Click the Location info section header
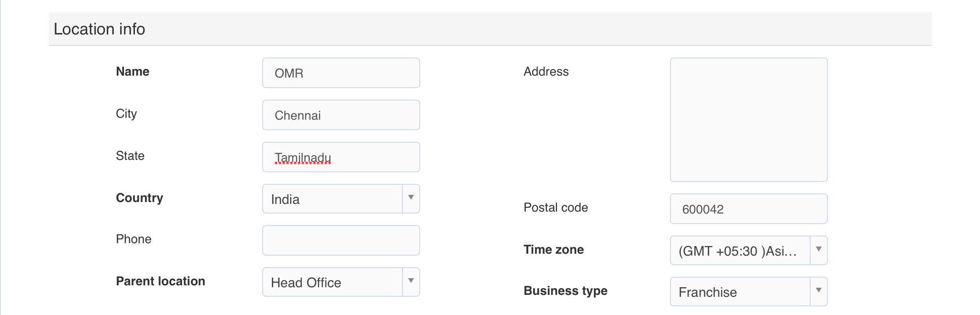The width and height of the screenshot is (980, 315). pos(100,29)
